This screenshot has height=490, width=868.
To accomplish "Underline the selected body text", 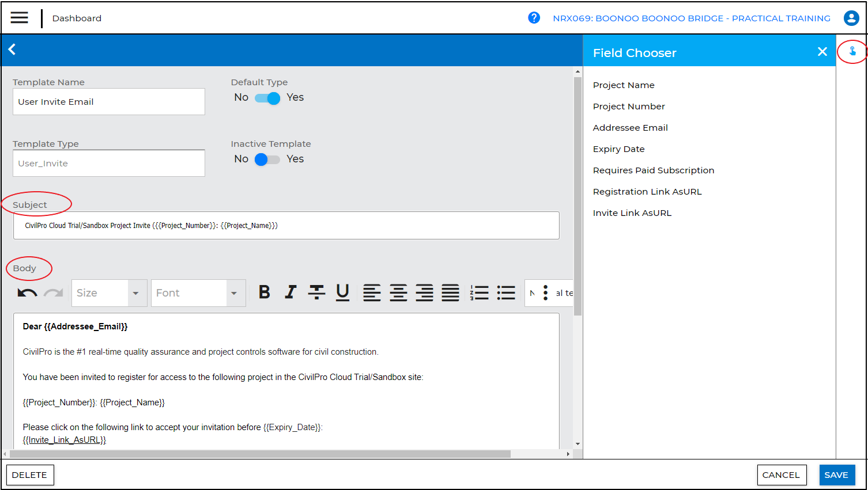I will click(342, 293).
